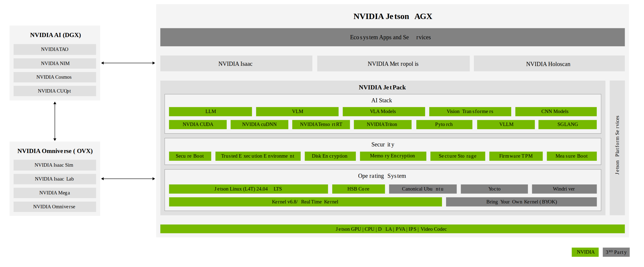This screenshot has height=267, width=644.
Task: Select the Measure Boot box
Action: 572,156
